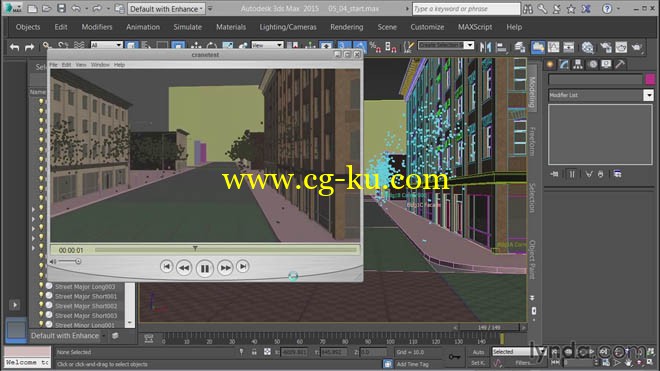660x371 pixels.
Task: Switch to the Hierarchy command panel tab
Action: tap(578, 64)
